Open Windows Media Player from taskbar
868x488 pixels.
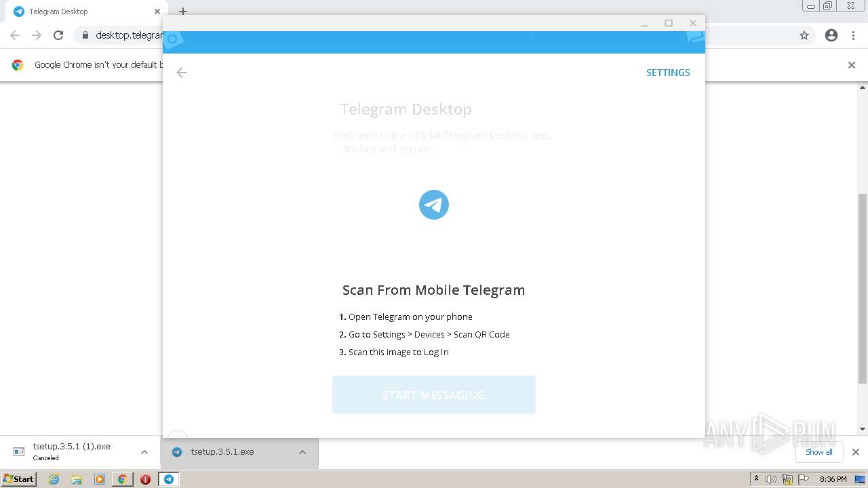pyautogui.click(x=100, y=479)
